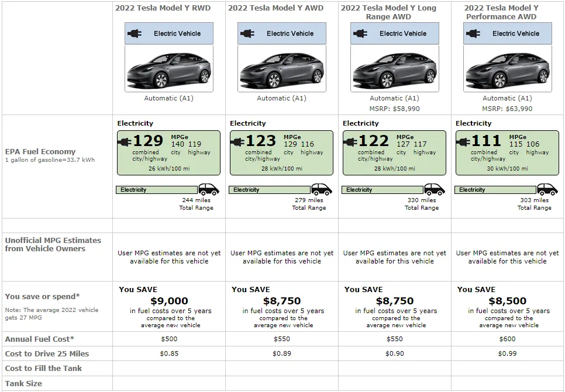Open the 2022 Tesla Model Y RWD photo
Image resolution: width=565 pixels, height=392 pixels.
coord(169,69)
